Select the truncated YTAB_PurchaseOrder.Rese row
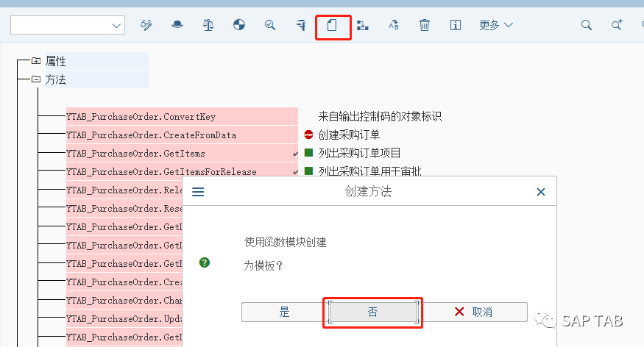This screenshot has height=347, width=644. 124,208
